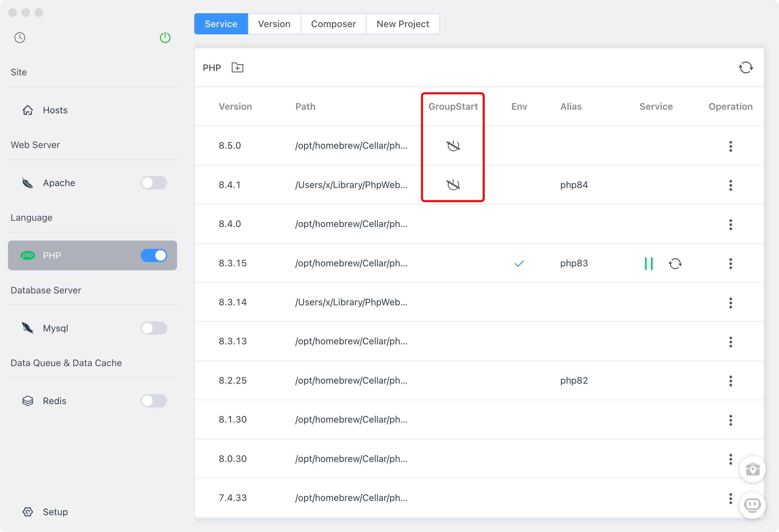Restart the PHP 8.3.15 service

675,263
